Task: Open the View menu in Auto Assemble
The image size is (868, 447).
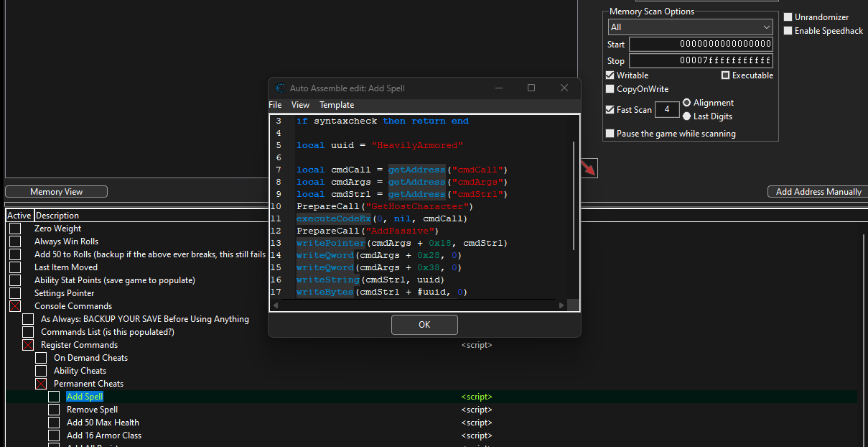Action: click(x=300, y=105)
